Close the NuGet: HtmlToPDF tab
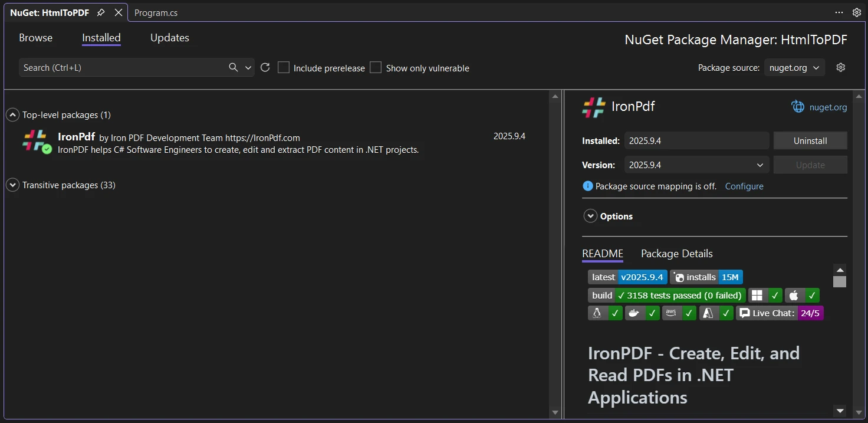This screenshot has width=868, height=423. tap(119, 12)
